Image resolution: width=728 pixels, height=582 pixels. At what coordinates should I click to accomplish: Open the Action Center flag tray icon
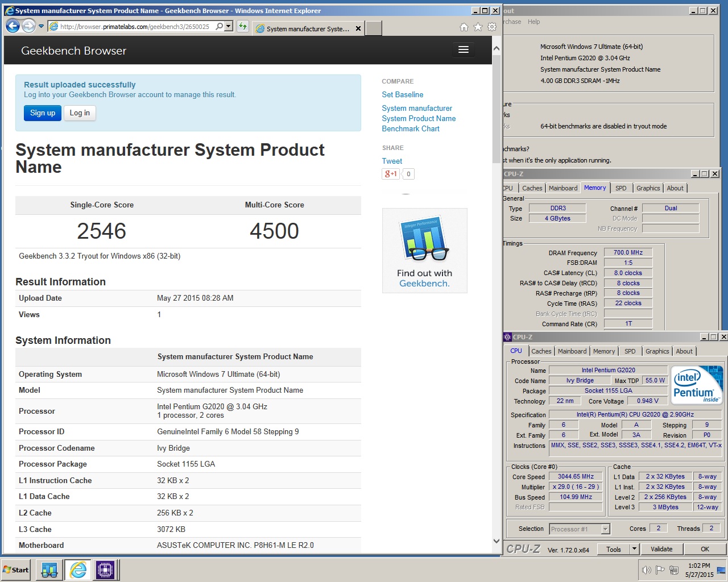(660, 570)
